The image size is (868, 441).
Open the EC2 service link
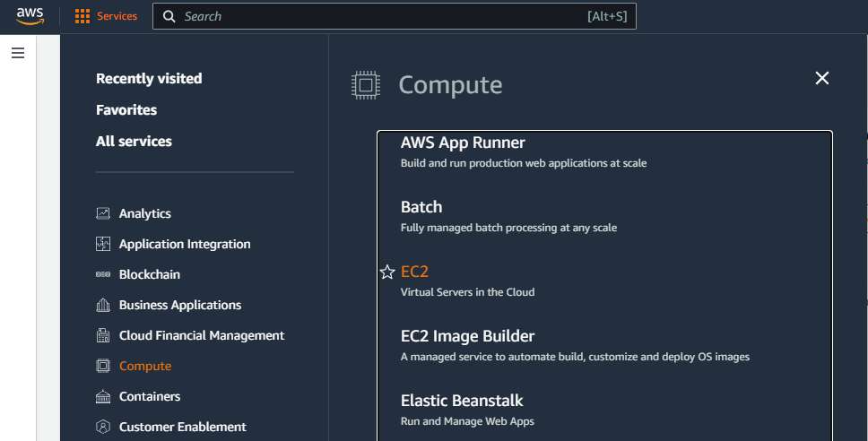414,272
